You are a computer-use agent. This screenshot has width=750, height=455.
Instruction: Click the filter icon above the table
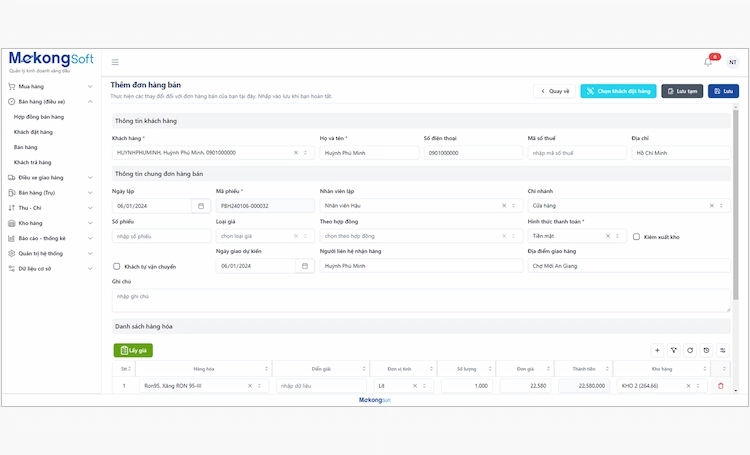click(674, 350)
